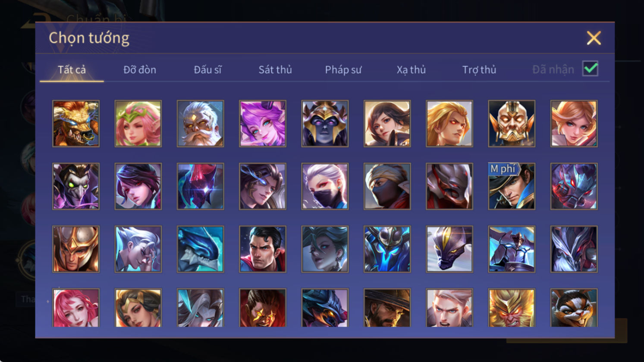Show the 'Pháp sư' hero category

click(x=343, y=69)
